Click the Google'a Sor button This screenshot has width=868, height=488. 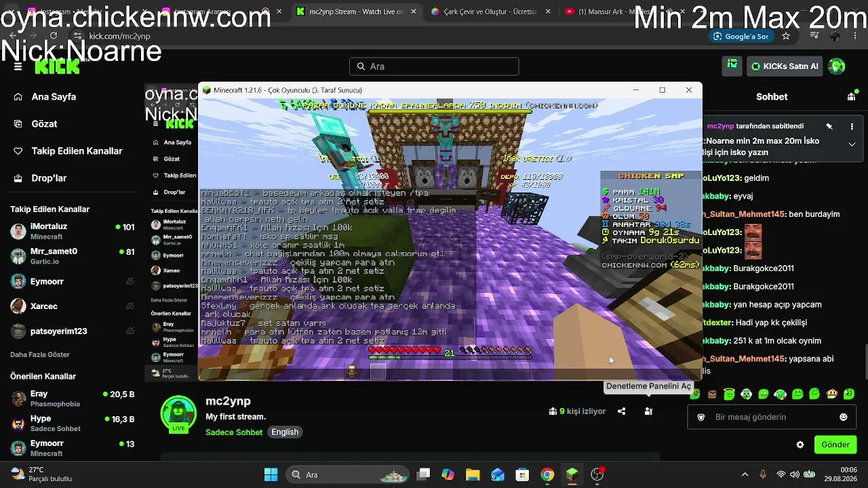741,36
